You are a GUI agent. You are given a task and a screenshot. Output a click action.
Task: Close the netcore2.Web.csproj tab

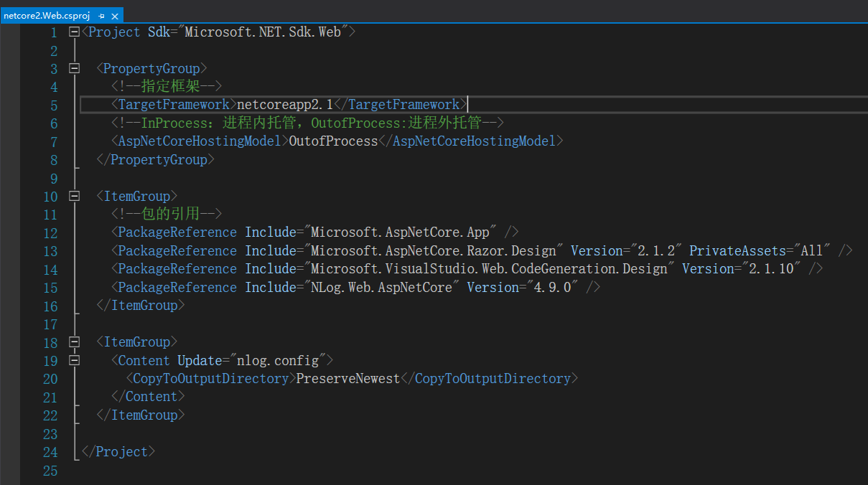coord(115,15)
